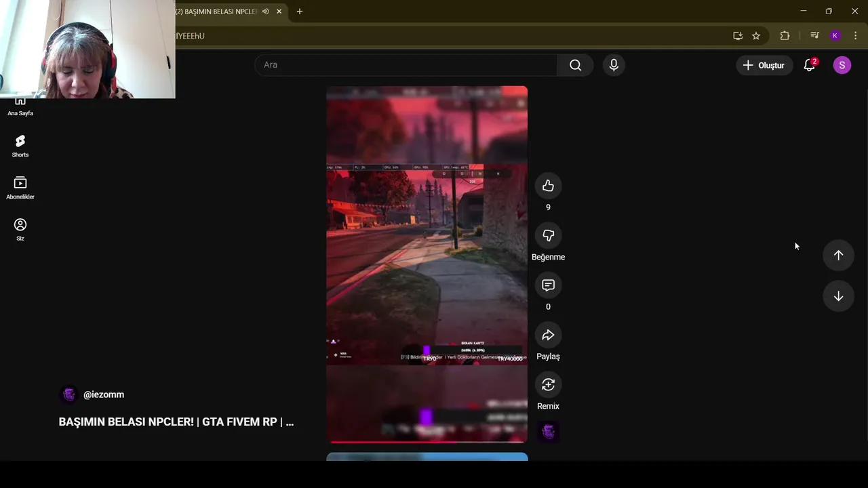Open Shorts in sidebar
Viewport: 868px width, 488px height.
(x=20, y=146)
